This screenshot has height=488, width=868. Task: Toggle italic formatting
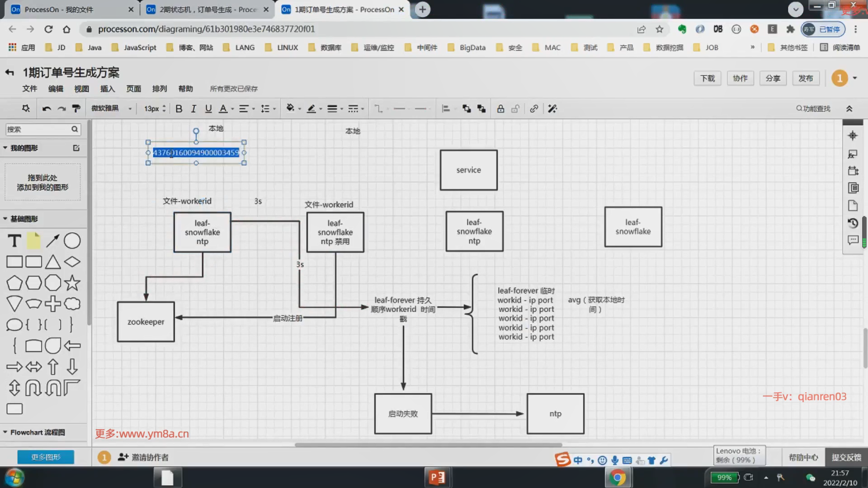(x=193, y=109)
